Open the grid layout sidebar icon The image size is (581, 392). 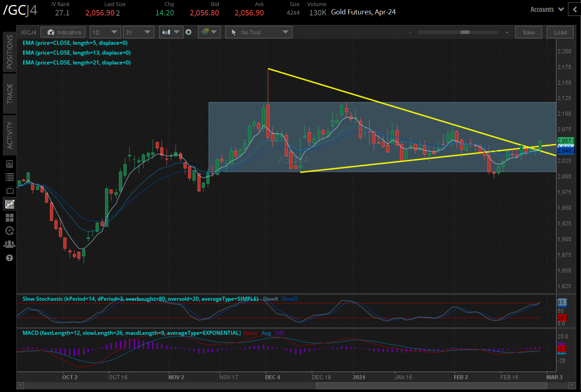click(10, 218)
